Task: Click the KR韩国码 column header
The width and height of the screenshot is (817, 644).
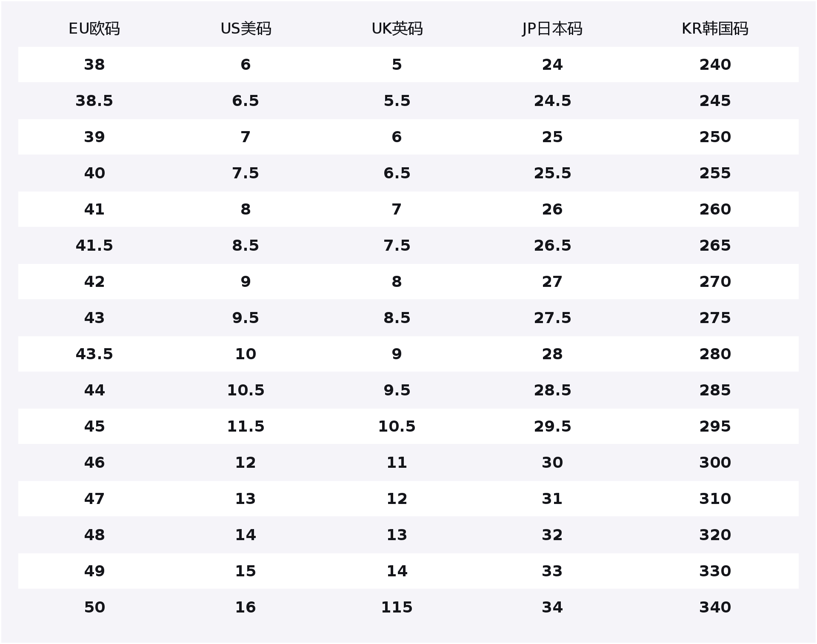Action: click(715, 29)
